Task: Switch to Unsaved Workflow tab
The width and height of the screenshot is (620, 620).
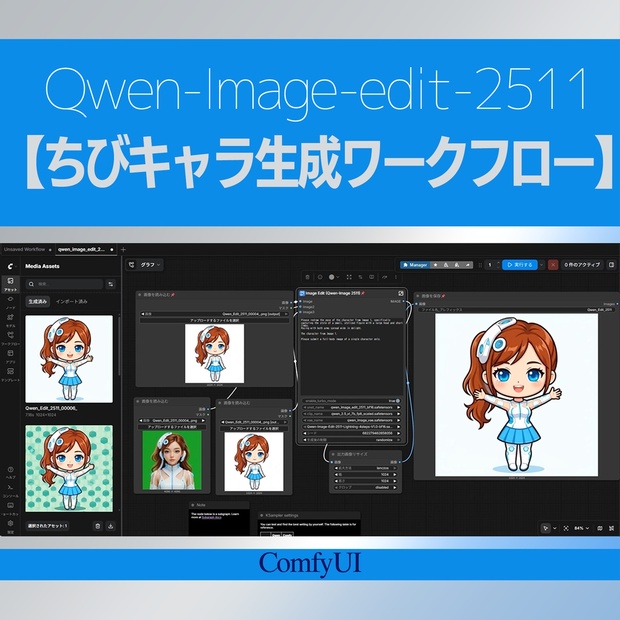Action: tap(28, 250)
